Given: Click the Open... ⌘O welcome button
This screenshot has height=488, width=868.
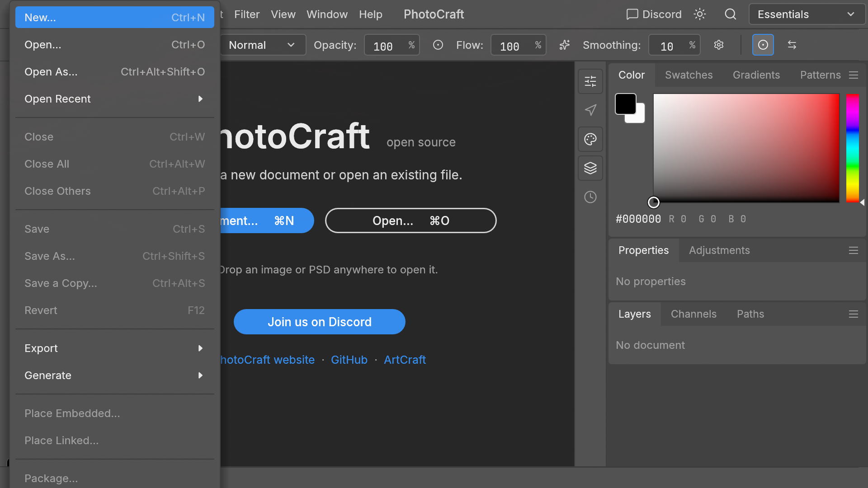Looking at the screenshot, I should 410,221.
